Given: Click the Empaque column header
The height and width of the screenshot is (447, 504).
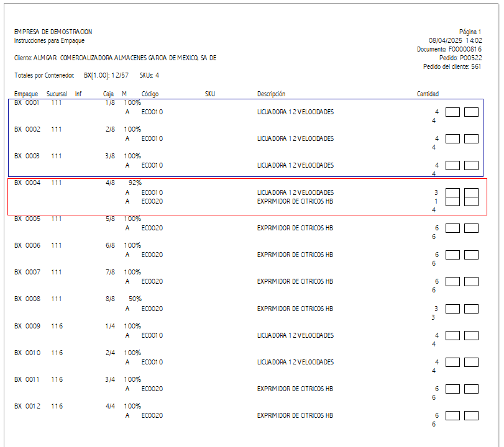Looking at the screenshot, I should pos(26,94).
